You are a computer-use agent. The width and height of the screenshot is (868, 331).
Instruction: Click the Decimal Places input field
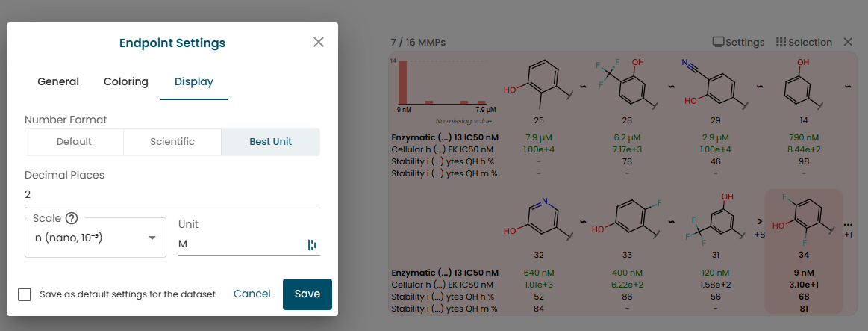[x=172, y=194]
